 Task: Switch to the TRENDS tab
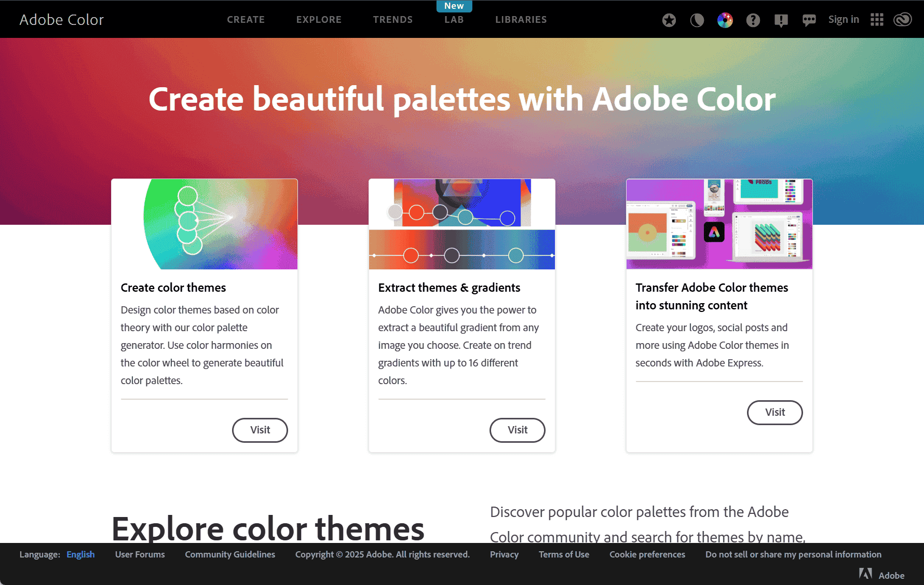393,20
